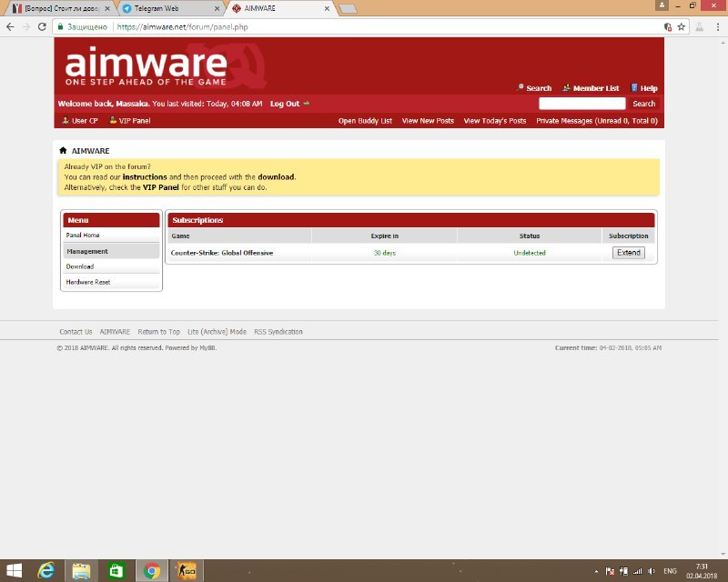The image size is (728, 582).
Task: Click the top Search link with magnifier
Action: (534, 87)
